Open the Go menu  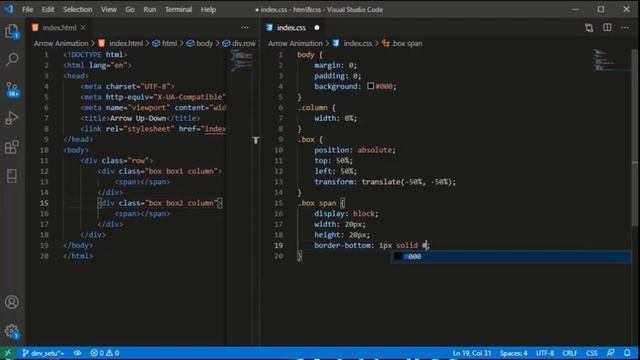130,9
